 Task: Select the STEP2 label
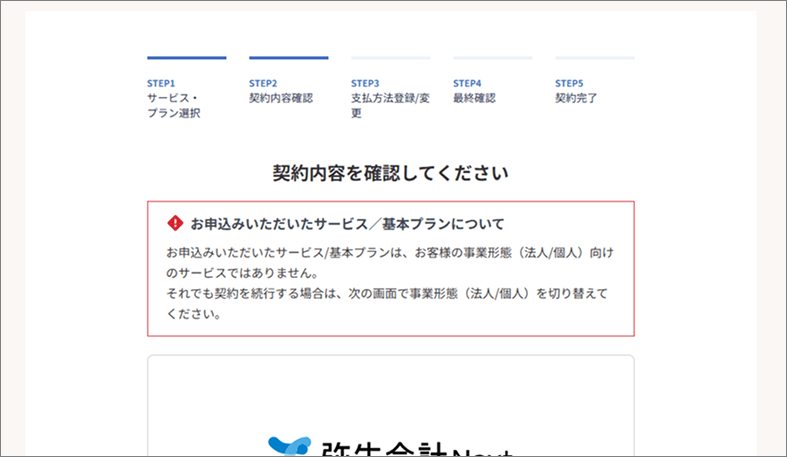[263, 83]
